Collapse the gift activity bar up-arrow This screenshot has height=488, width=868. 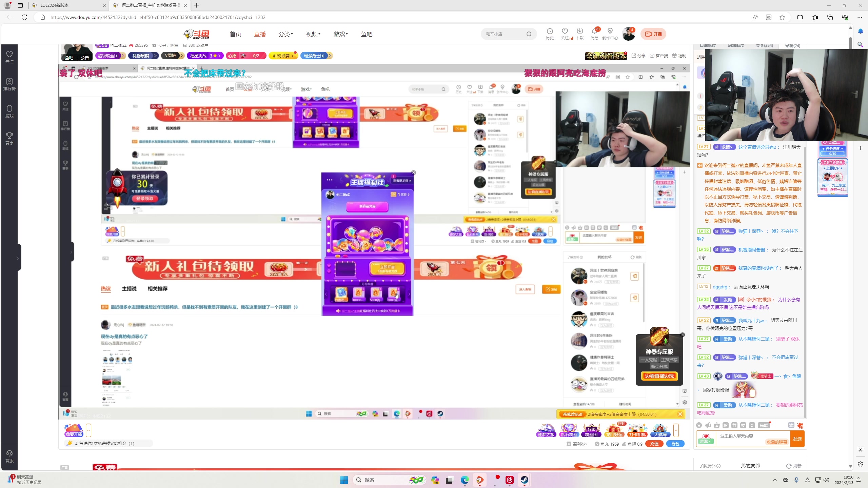(x=676, y=430)
